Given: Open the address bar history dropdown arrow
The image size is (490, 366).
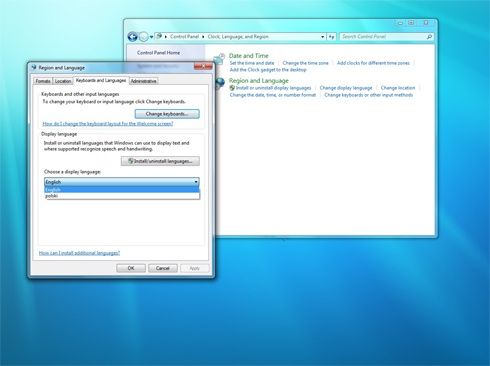Looking at the screenshot, I should [323, 37].
